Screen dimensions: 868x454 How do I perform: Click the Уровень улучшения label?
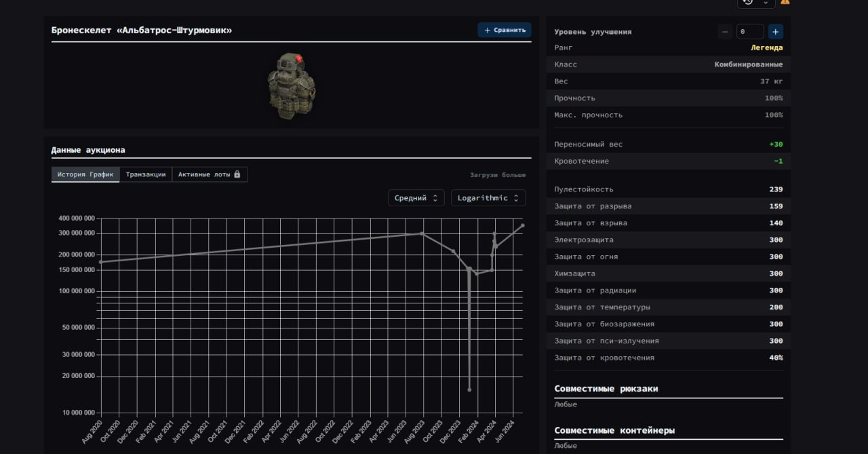tap(593, 32)
